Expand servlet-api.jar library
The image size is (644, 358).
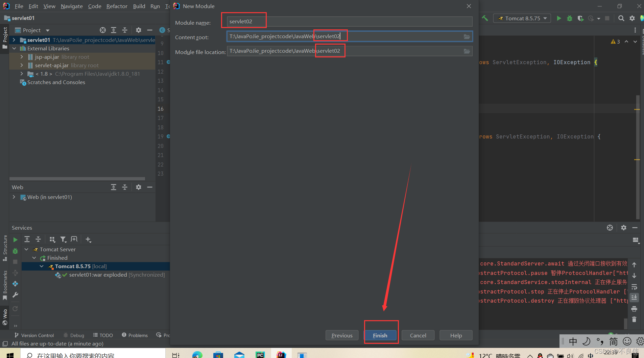click(22, 65)
